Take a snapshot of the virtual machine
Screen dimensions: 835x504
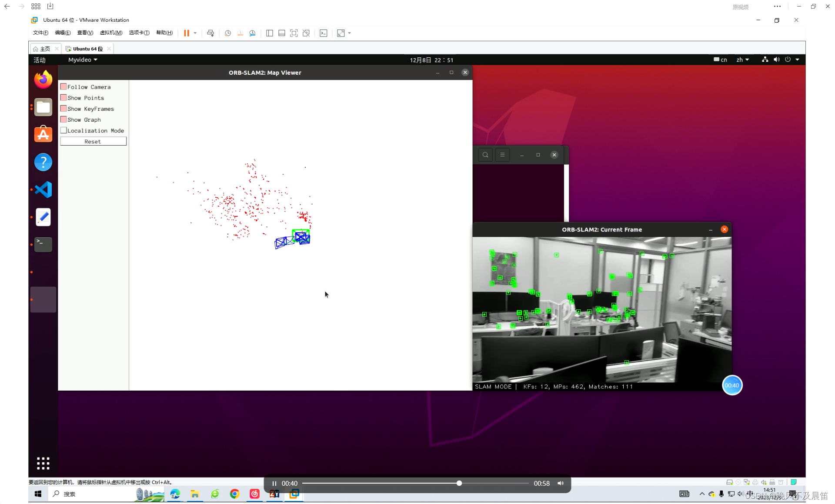click(x=227, y=33)
